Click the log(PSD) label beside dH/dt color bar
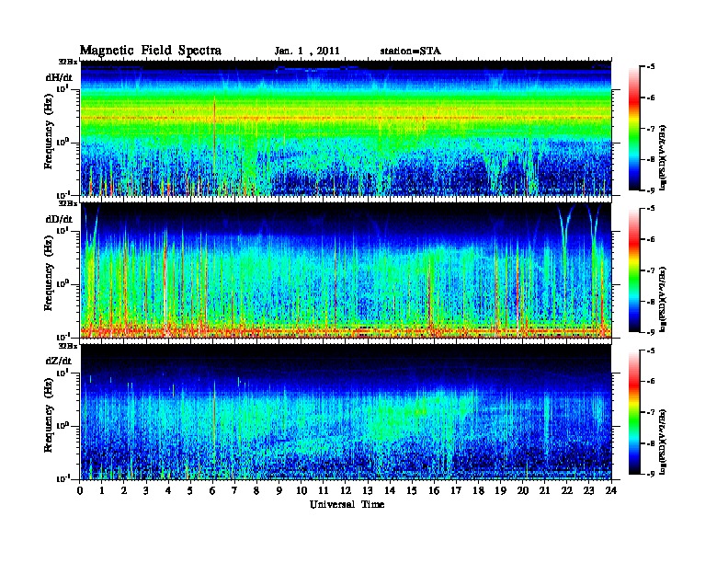The height and width of the screenshot is (563, 728). tap(664, 157)
